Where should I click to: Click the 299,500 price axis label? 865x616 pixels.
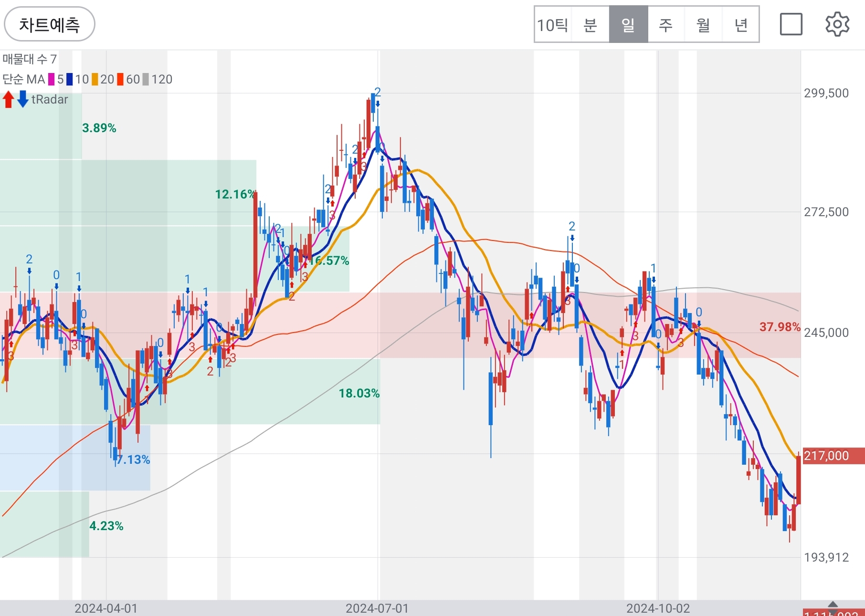pyautogui.click(x=826, y=93)
